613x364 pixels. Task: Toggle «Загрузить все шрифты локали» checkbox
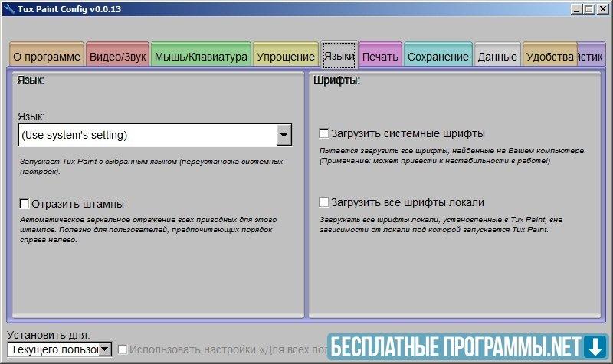[x=323, y=202]
